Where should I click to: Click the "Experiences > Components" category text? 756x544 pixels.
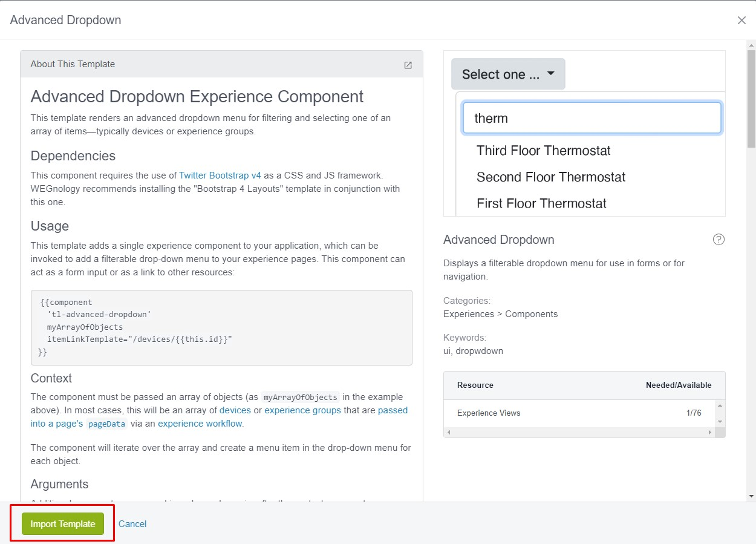(501, 314)
